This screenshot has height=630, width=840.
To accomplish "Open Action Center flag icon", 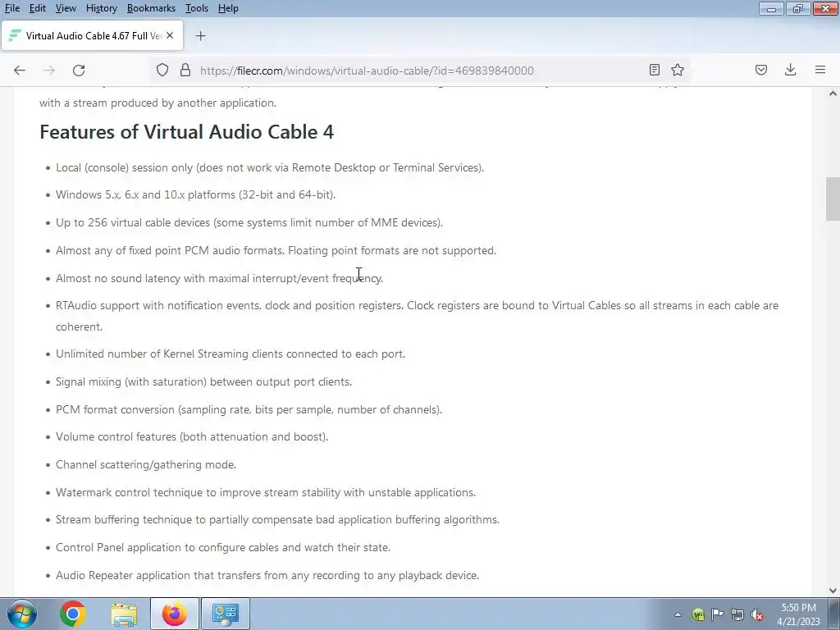I will [x=717, y=614].
